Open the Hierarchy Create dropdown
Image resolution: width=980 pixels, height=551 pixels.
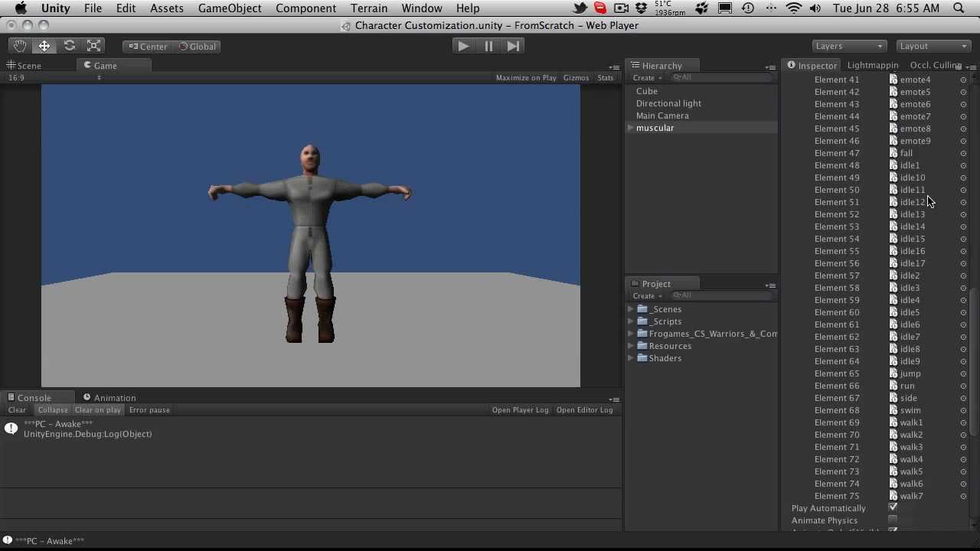click(647, 77)
